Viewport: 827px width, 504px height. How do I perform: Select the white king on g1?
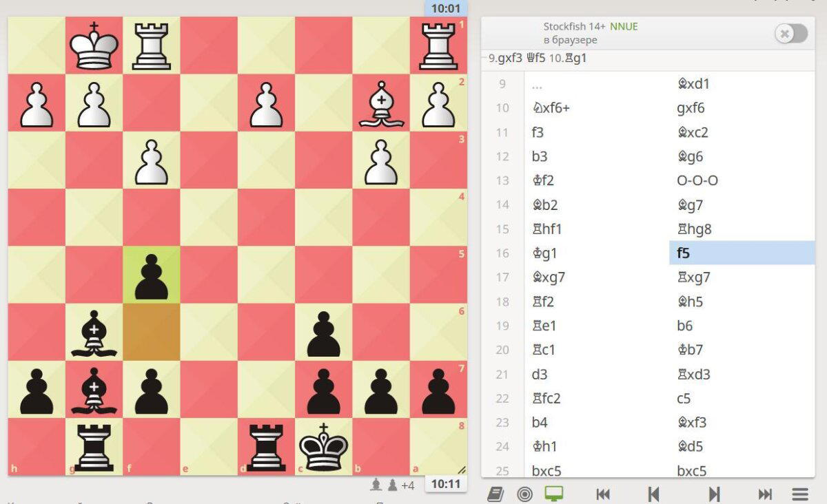[x=94, y=45]
